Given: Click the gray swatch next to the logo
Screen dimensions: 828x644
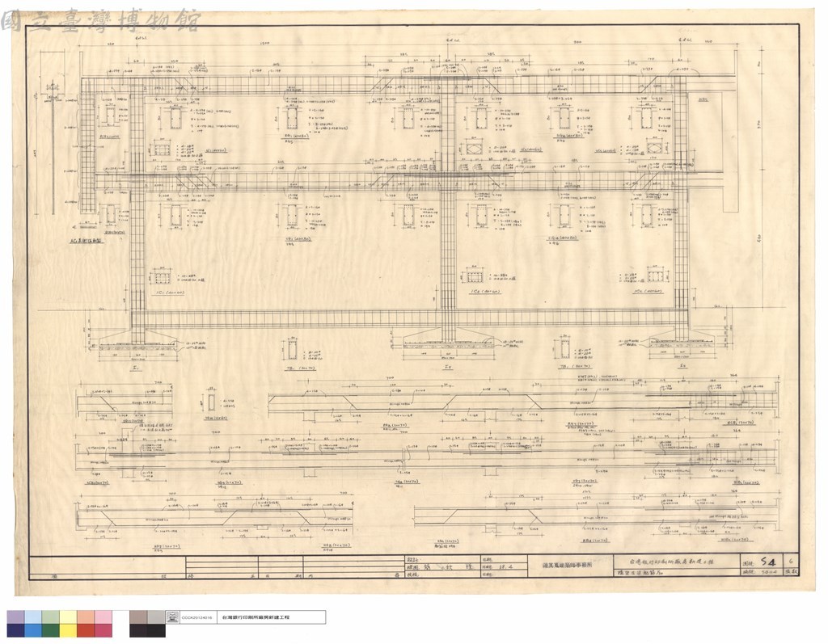Looking at the screenshot, I should click(x=156, y=617).
